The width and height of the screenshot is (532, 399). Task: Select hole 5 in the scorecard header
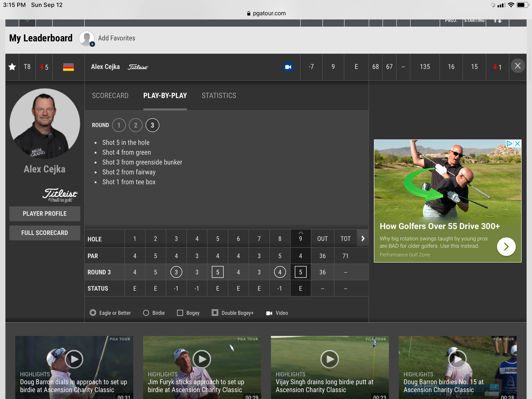(x=218, y=239)
